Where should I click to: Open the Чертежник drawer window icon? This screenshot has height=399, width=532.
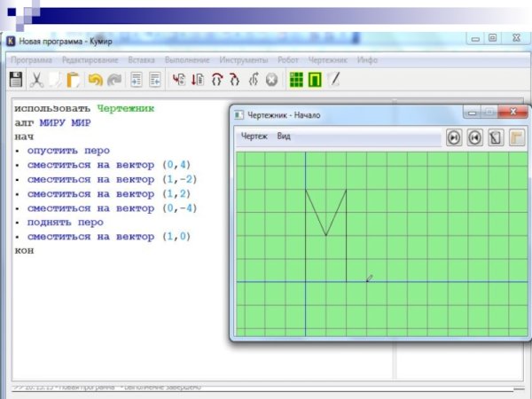(x=314, y=80)
